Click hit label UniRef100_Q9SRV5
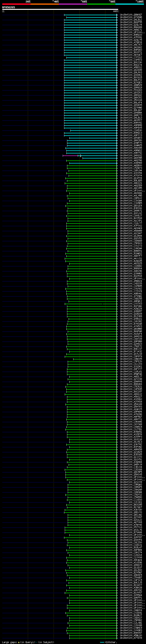The image size is (146, 644). (131, 105)
